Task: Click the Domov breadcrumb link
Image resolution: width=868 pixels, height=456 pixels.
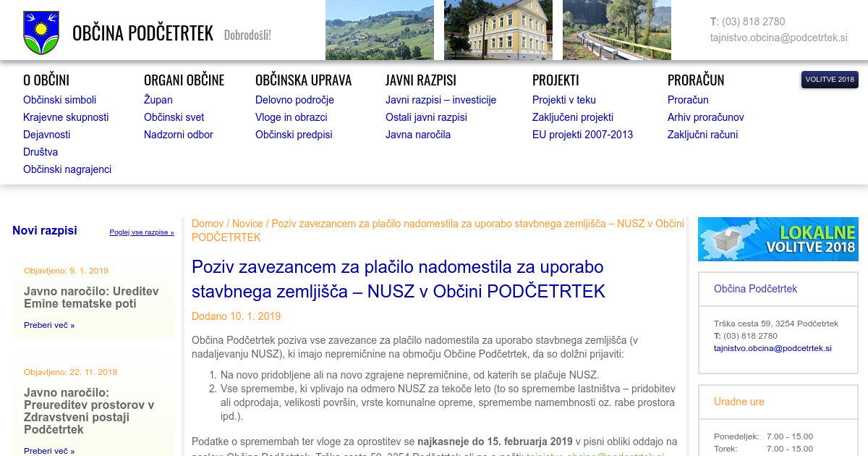Action: 208,224
